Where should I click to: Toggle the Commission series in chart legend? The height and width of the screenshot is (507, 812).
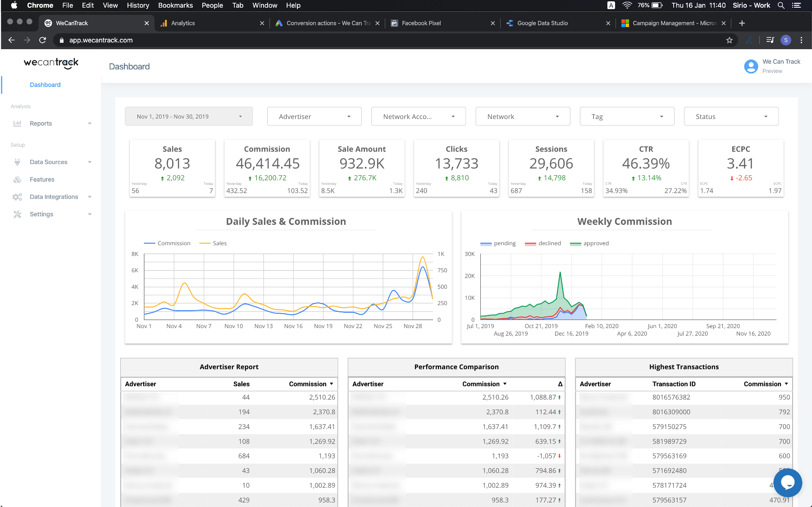click(173, 243)
